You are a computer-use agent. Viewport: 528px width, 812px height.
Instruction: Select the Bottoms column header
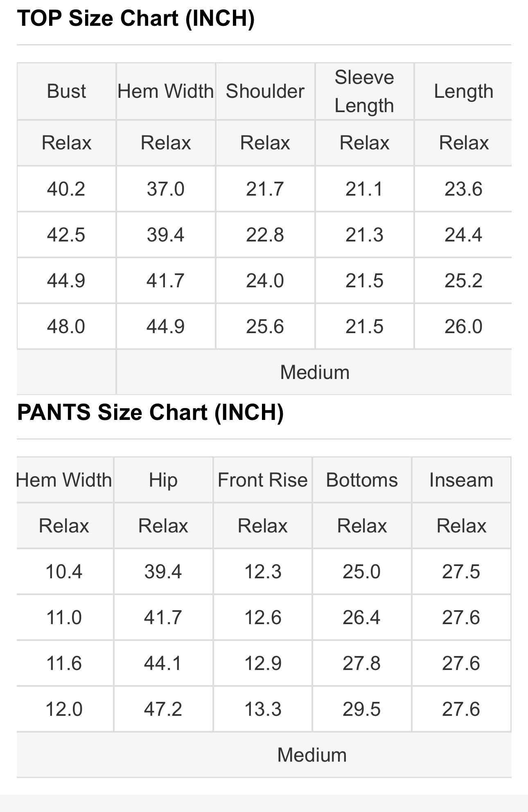tap(362, 480)
